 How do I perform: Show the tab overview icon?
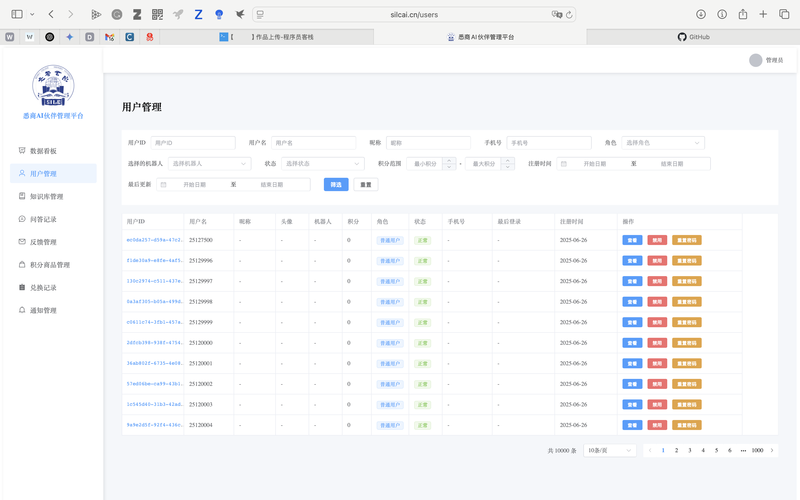point(784,14)
